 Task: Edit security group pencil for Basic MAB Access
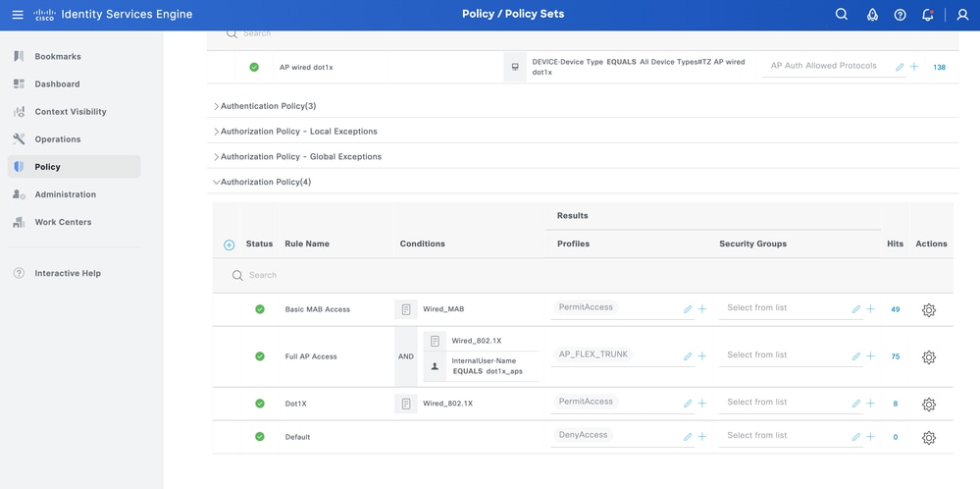(855, 309)
